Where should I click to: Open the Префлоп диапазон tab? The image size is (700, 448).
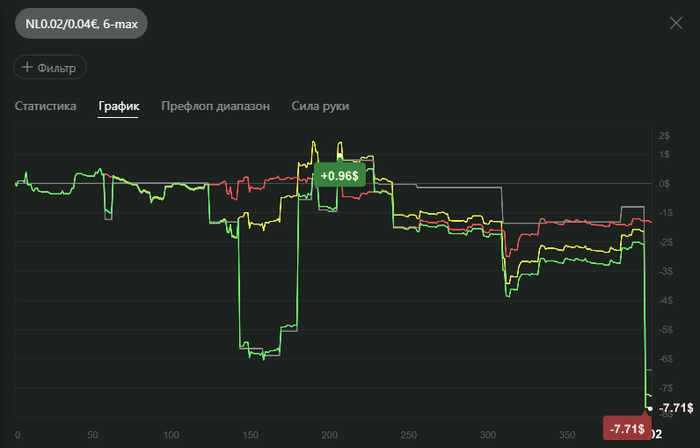[x=215, y=106]
